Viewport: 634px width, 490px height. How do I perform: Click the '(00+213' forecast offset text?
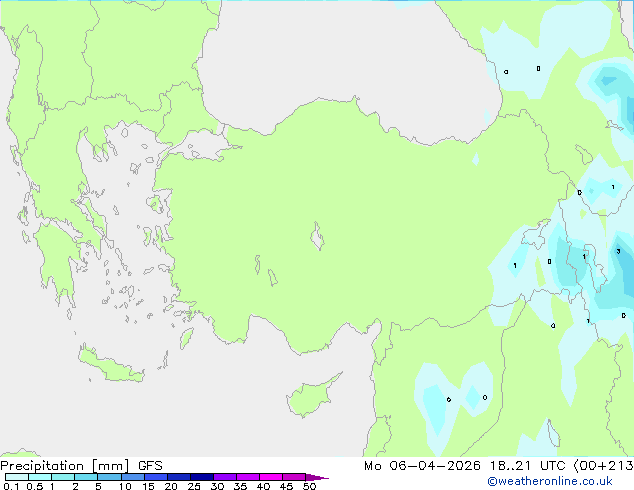603,466
